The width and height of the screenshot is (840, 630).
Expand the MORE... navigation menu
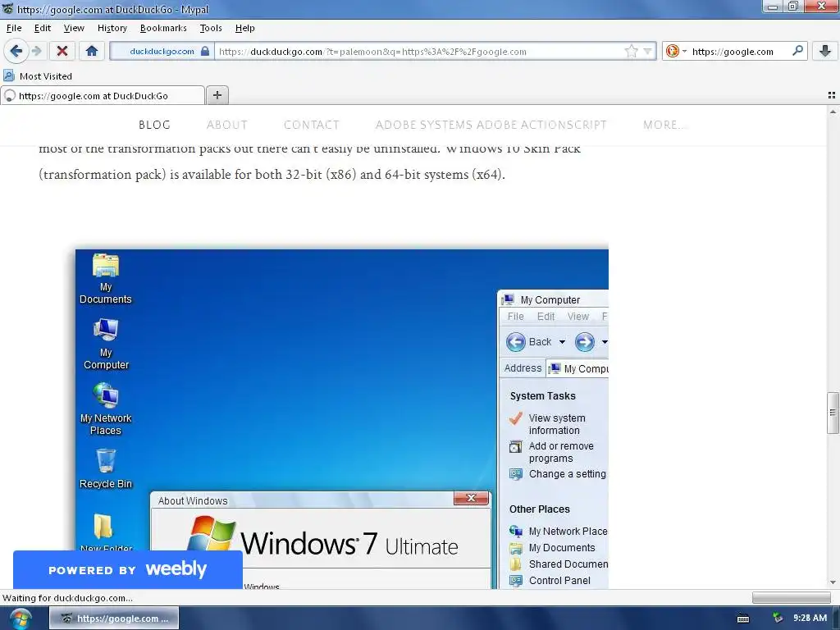[664, 125]
